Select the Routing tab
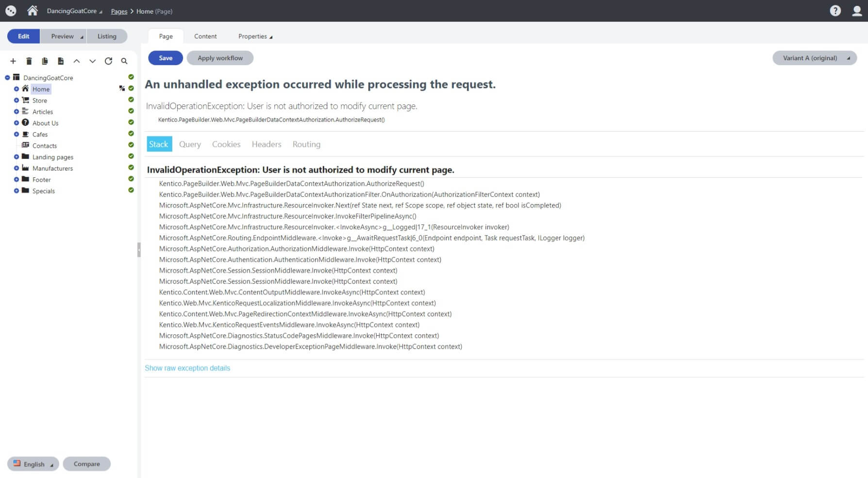 click(306, 144)
